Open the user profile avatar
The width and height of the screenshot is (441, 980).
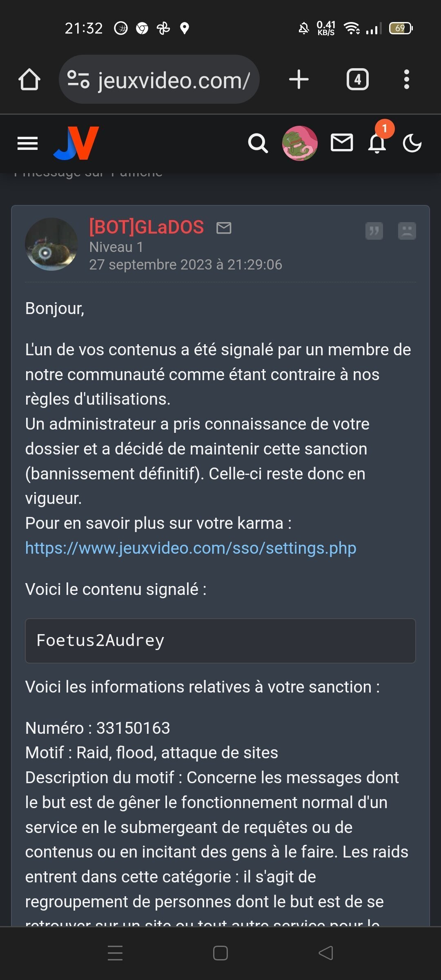(300, 143)
